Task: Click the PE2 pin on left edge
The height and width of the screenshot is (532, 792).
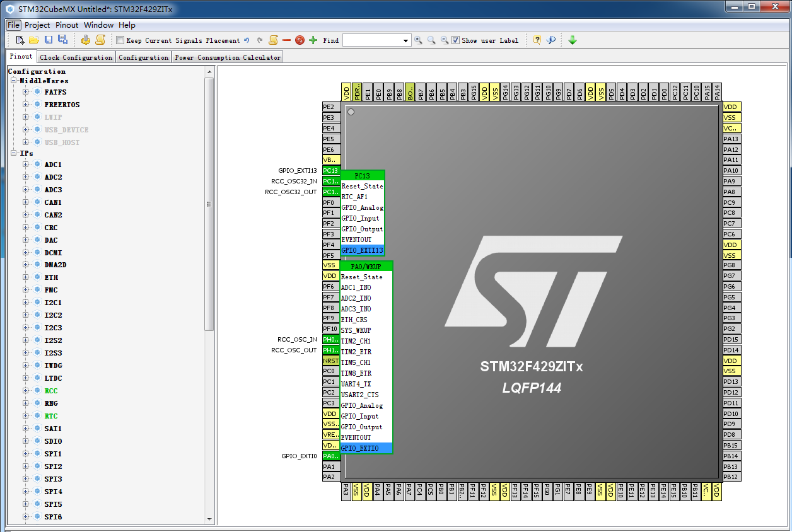Action: coord(330,107)
